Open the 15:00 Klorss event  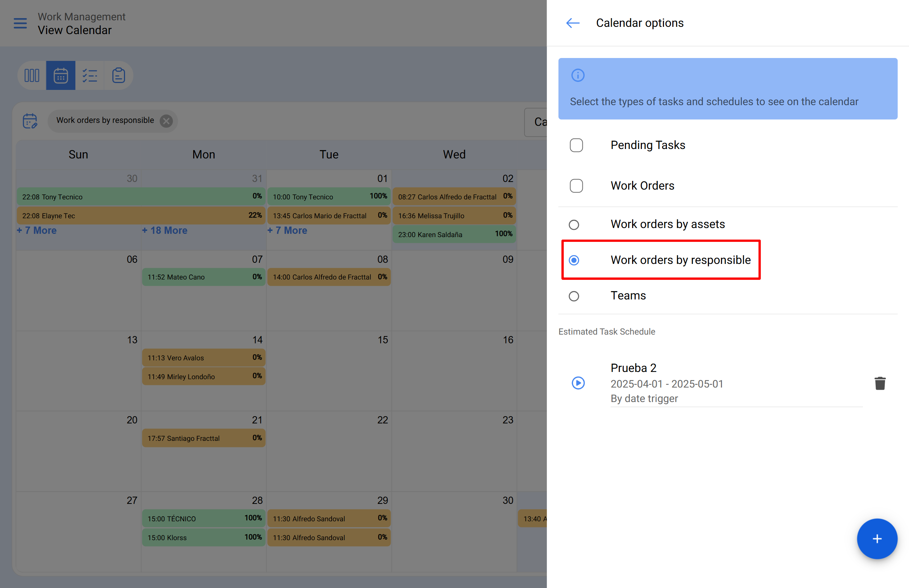tap(203, 538)
